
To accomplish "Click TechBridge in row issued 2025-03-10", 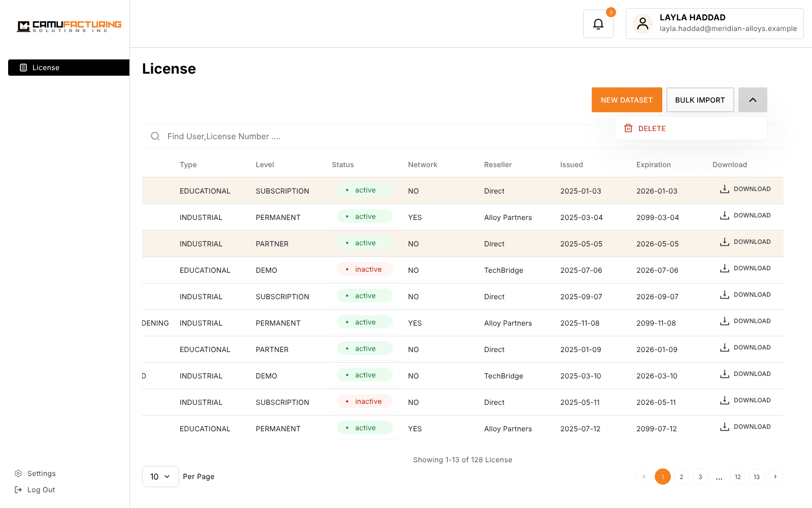I will (503, 376).
